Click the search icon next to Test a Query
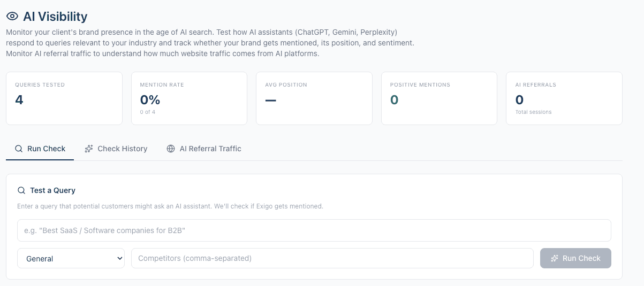 coord(21,190)
